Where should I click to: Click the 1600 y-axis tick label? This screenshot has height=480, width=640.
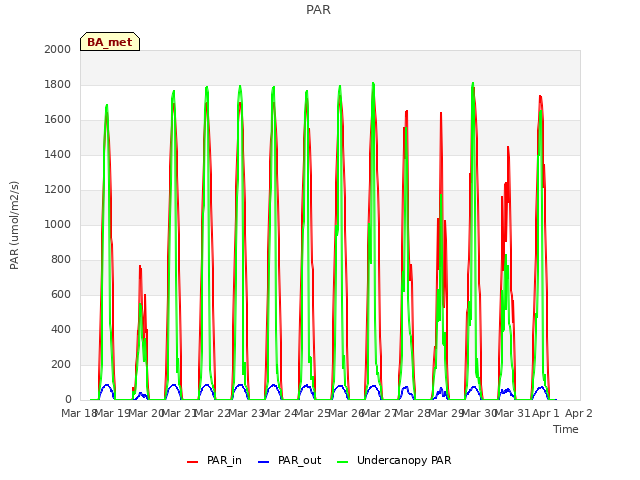click(x=58, y=120)
